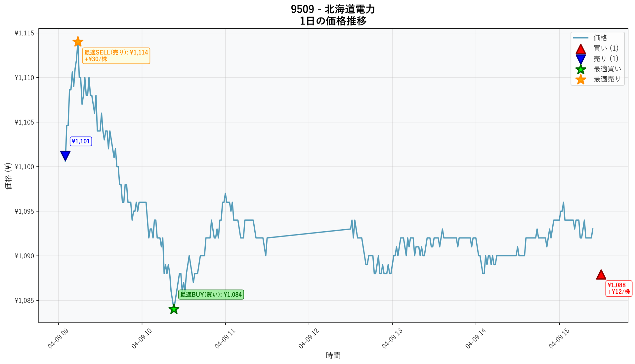Viewport: 635px width, 364px height.
Task: Click the orange star icon in the legend
Action: pos(581,79)
